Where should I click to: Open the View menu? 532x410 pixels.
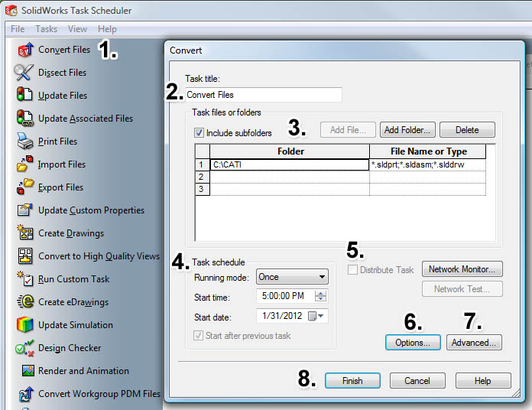(x=77, y=29)
